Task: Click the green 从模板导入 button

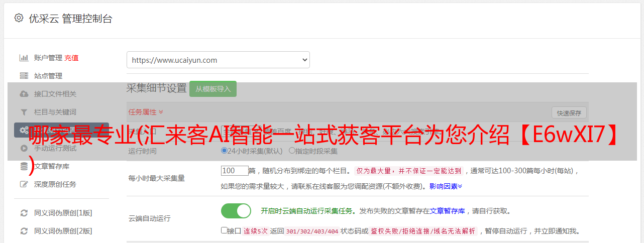Action: pyautogui.click(x=213, y=89)
